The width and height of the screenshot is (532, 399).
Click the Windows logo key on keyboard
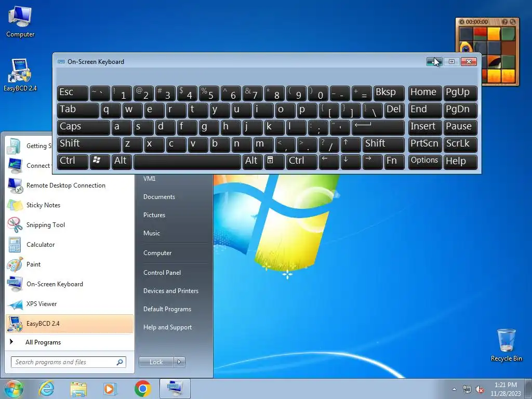[100, 161]
